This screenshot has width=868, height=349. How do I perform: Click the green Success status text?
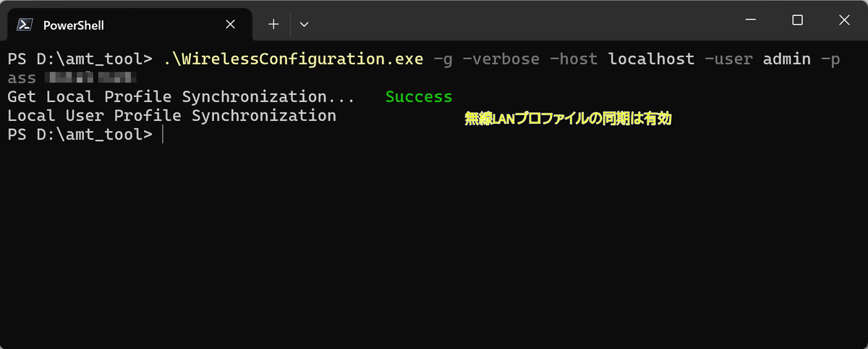pyautogui.click(x=419, y=97)
